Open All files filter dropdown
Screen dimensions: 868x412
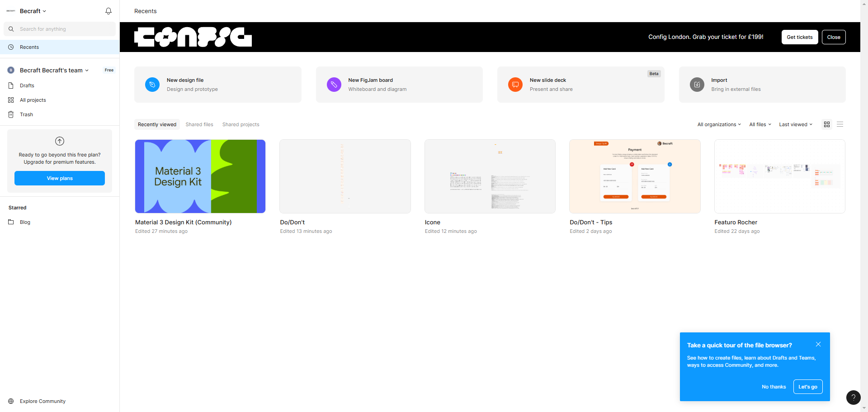click(760, 124)
